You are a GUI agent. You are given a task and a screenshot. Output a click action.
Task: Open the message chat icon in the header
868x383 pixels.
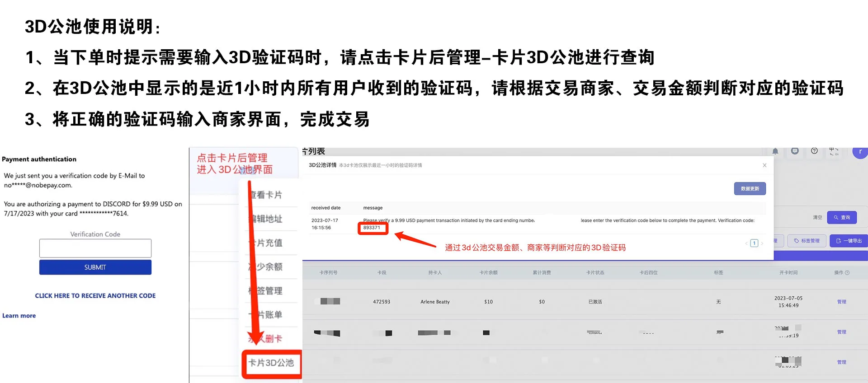795,151
